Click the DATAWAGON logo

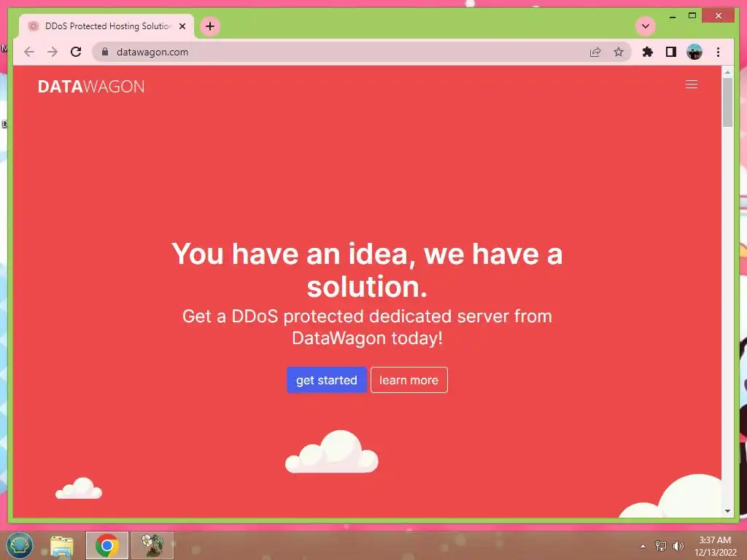(x=91, y=87)
